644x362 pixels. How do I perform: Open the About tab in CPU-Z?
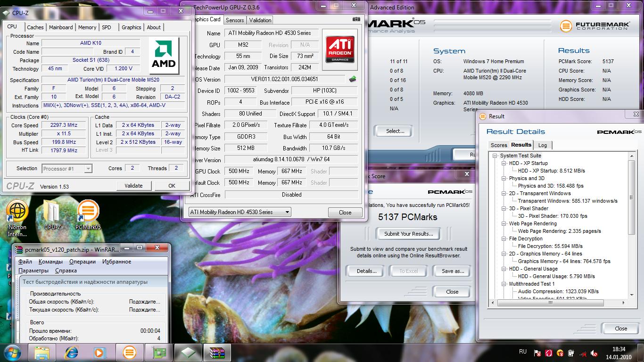pyautogui.click(x=154, y=27)
